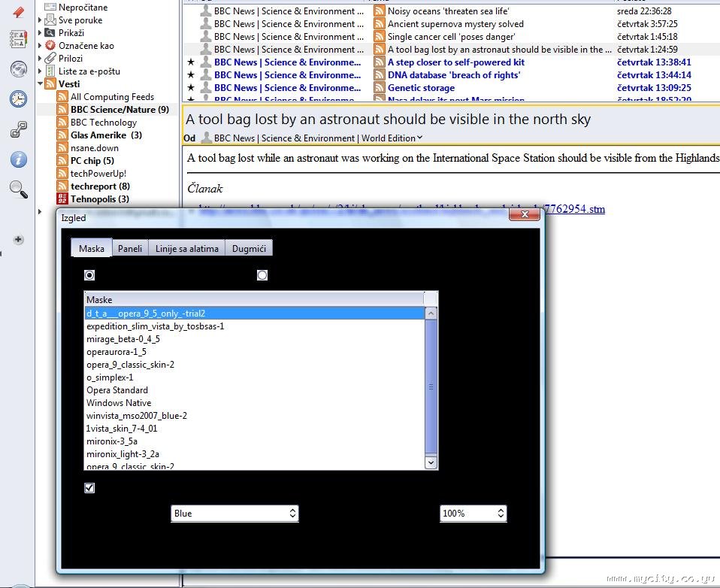Screen dimensions: 720x588
Task: Click the Tehnopolis B92 feed icon
Action: click(x=62, y=199)
